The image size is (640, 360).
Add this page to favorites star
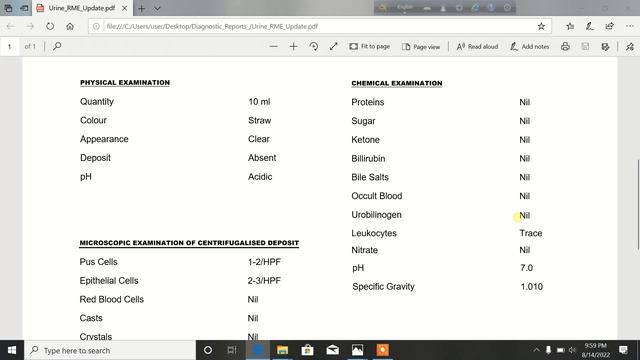[x=541, y=26]
